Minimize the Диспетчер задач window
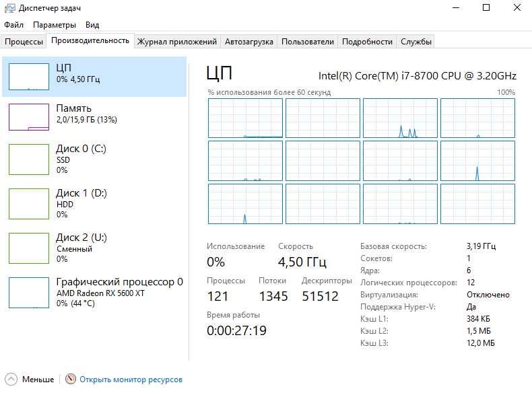 tap(456, 7)
